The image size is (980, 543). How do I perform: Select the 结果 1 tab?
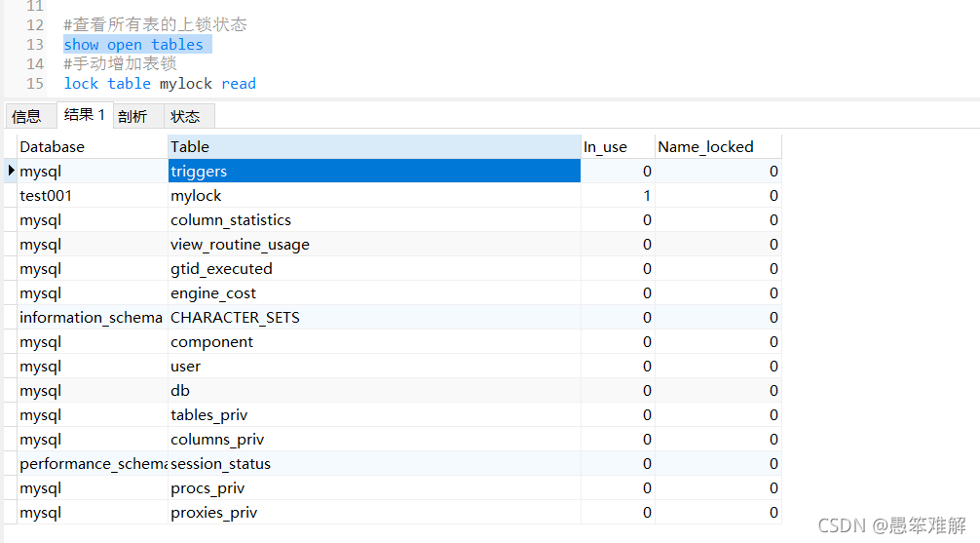(x=85, y=115)
